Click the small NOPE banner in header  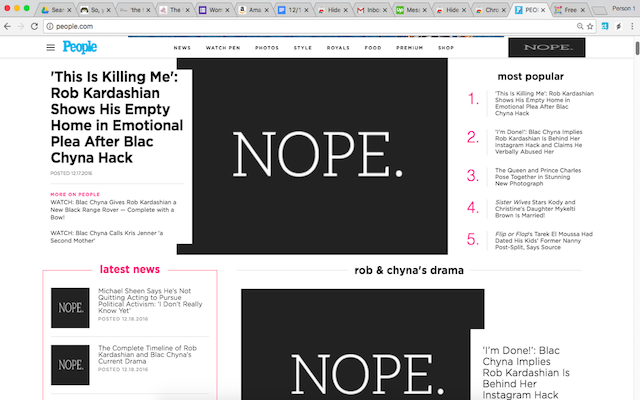547,47
